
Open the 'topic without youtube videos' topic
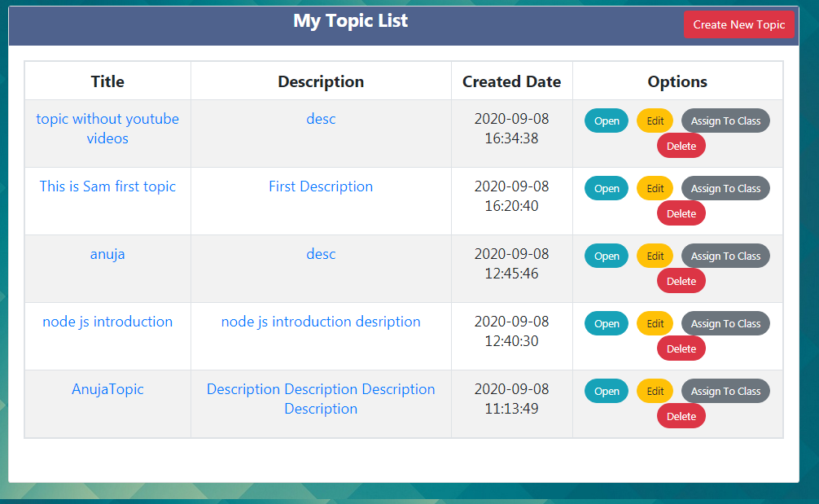tap(606, 121)
